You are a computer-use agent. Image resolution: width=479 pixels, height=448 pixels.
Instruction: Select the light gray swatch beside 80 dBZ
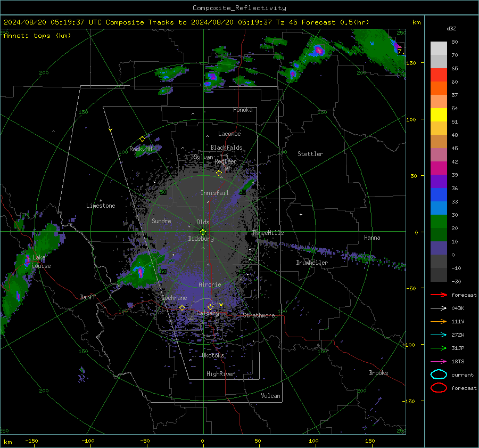pos(439,48)
